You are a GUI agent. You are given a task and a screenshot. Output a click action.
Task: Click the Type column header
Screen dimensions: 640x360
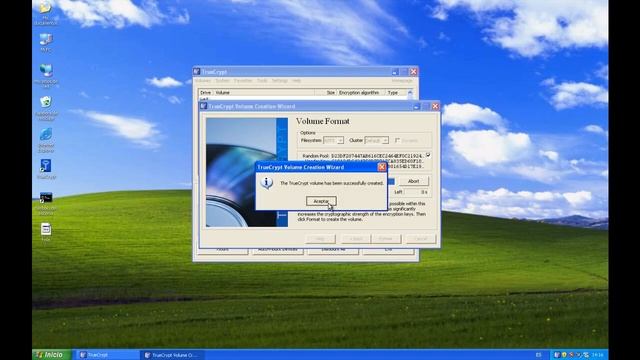click(396, 93)
